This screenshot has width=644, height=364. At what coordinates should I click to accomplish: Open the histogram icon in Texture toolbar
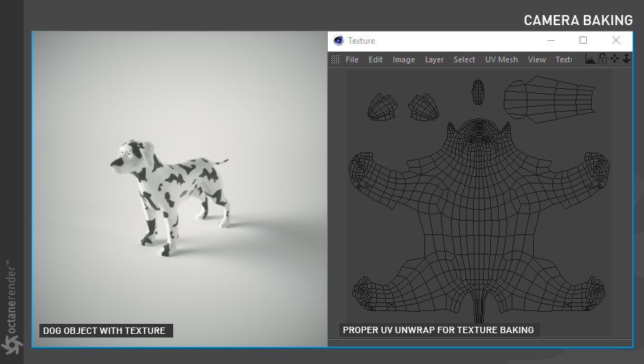pyautogui.click(x=590, y=59)
